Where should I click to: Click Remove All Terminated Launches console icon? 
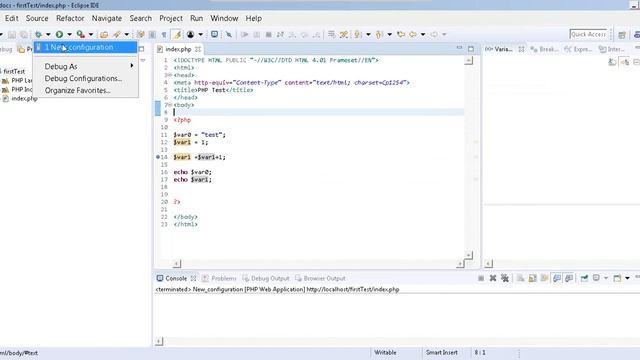click(505, 278)
